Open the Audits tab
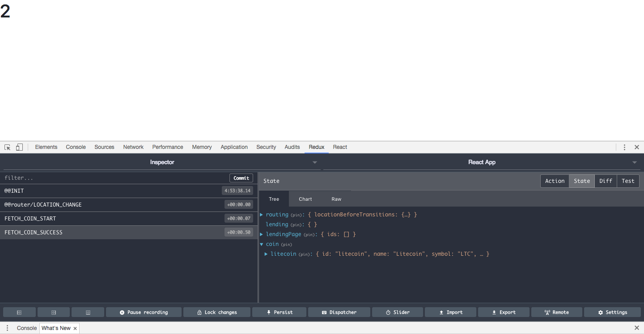This screenshot has height=334, width=644. 292,147
